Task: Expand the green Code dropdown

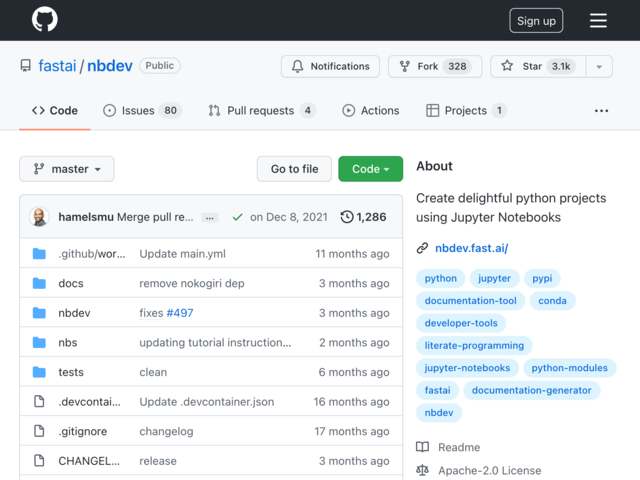Action: coord(370,169)
